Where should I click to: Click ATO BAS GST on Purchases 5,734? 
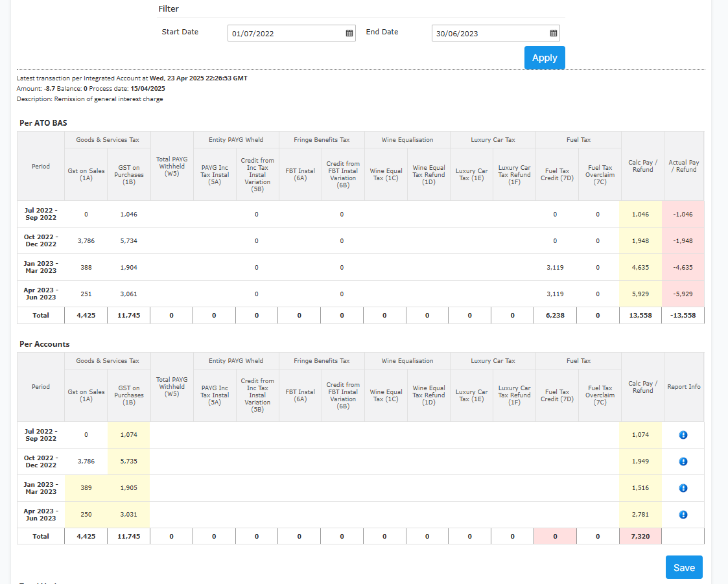[128, 241]
